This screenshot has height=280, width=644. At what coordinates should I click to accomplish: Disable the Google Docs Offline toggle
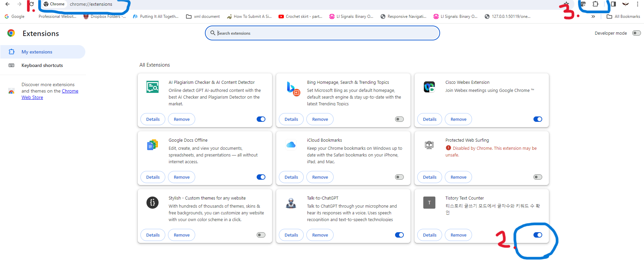click(261, 177)
